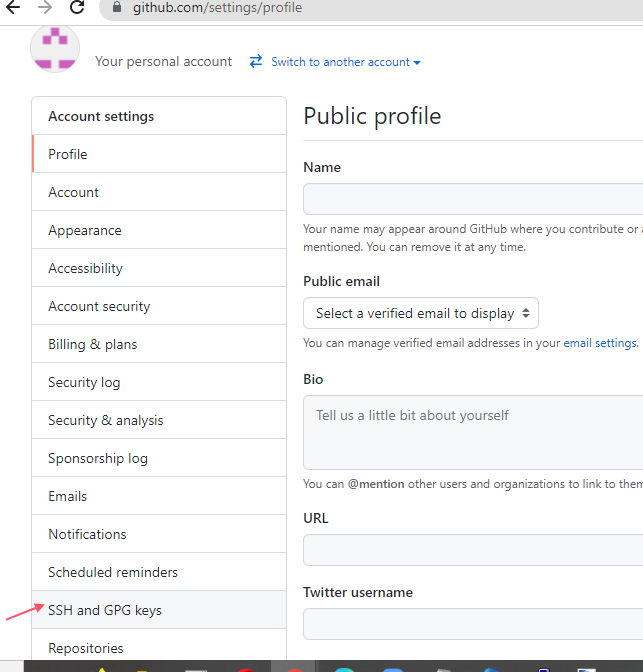643x672 pixels.
Task: Open SSH and GPG keys
Action: click(159, 610)
